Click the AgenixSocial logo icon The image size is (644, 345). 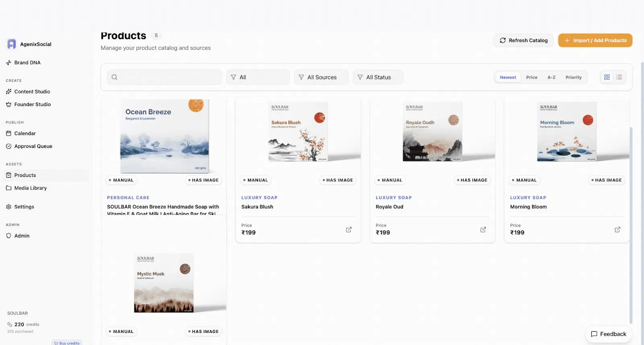(x=12, y=44)
